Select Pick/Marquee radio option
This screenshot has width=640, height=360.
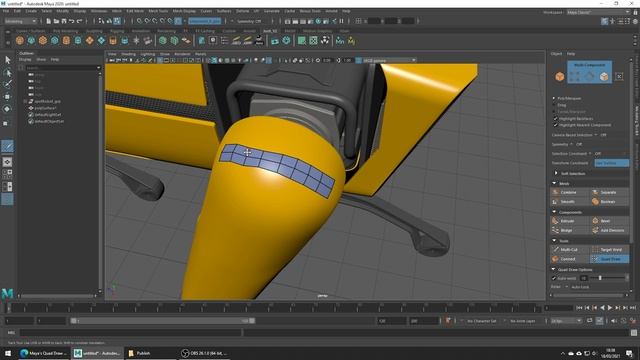click(x=554, y=98)
